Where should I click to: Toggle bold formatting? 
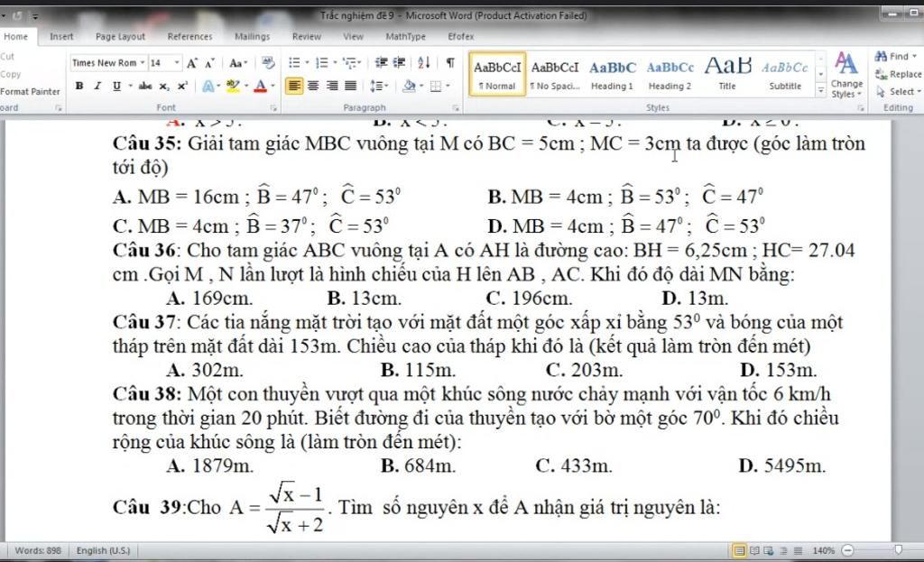point(79,86)
